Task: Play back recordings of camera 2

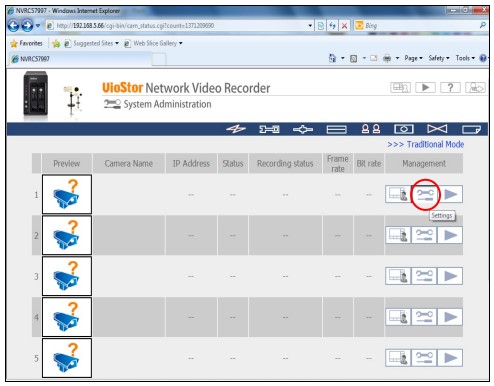Action: [450, 235]
